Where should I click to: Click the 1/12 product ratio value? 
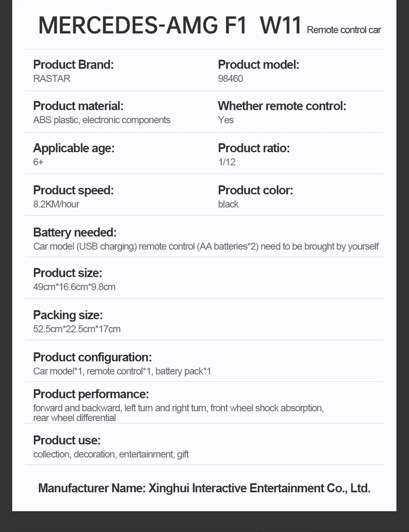coord(227,162)
